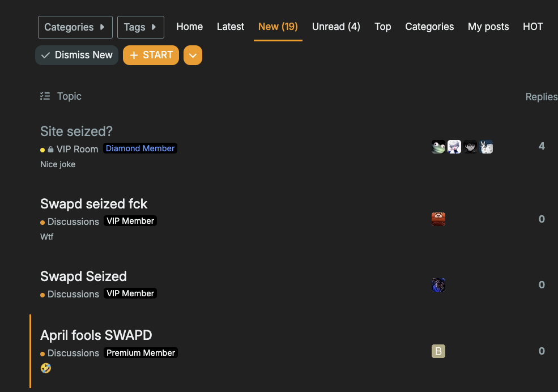The height and width of the screenshot is (392, 558).
Task: Click the START new topic button
Action: (151, 56)
